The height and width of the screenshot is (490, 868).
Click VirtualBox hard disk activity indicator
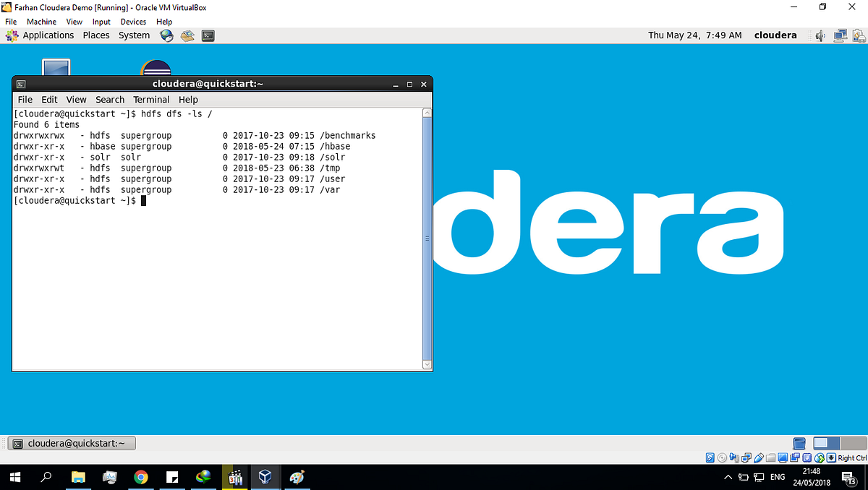[x=710, y=458]
